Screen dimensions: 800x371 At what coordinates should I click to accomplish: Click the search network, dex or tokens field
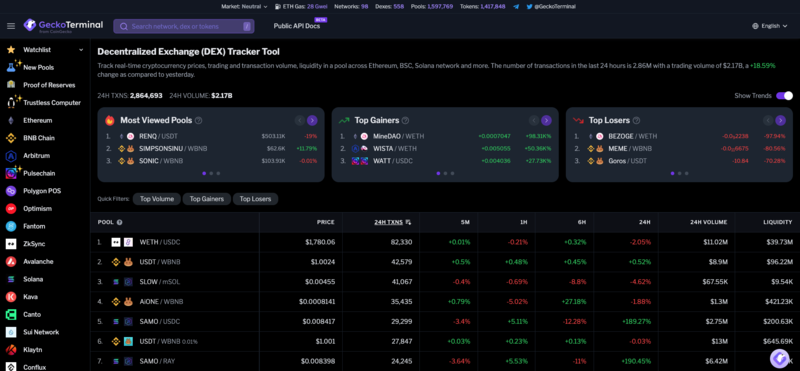pos(184,26)
